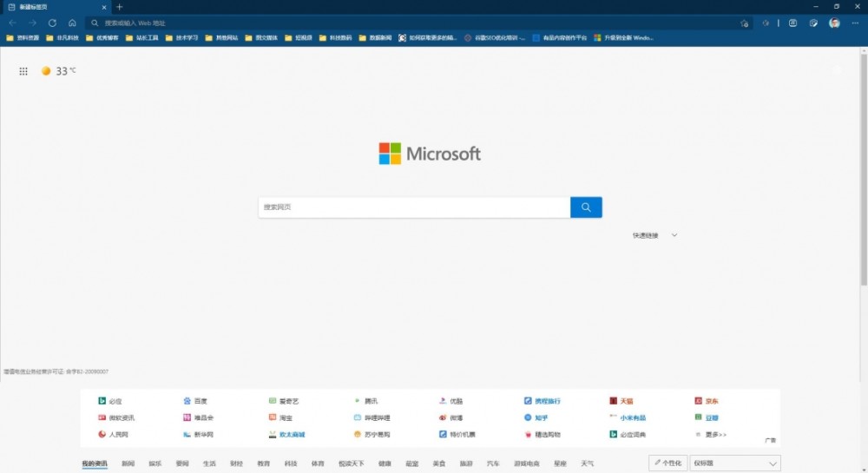
Task: Click the 个性化 customize button
Action: (x=667, y=463)
